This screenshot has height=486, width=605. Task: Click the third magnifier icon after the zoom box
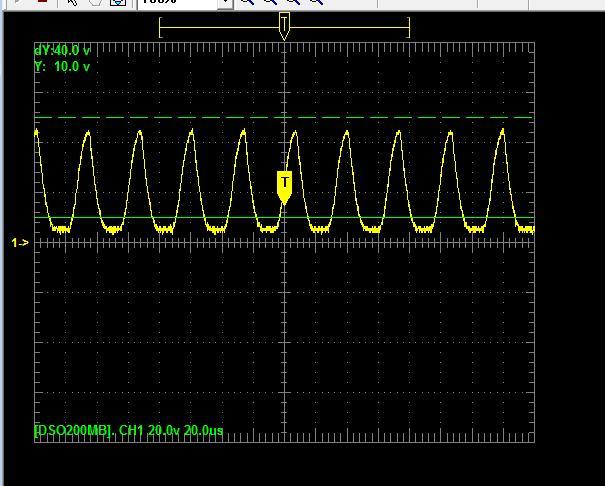293,2
